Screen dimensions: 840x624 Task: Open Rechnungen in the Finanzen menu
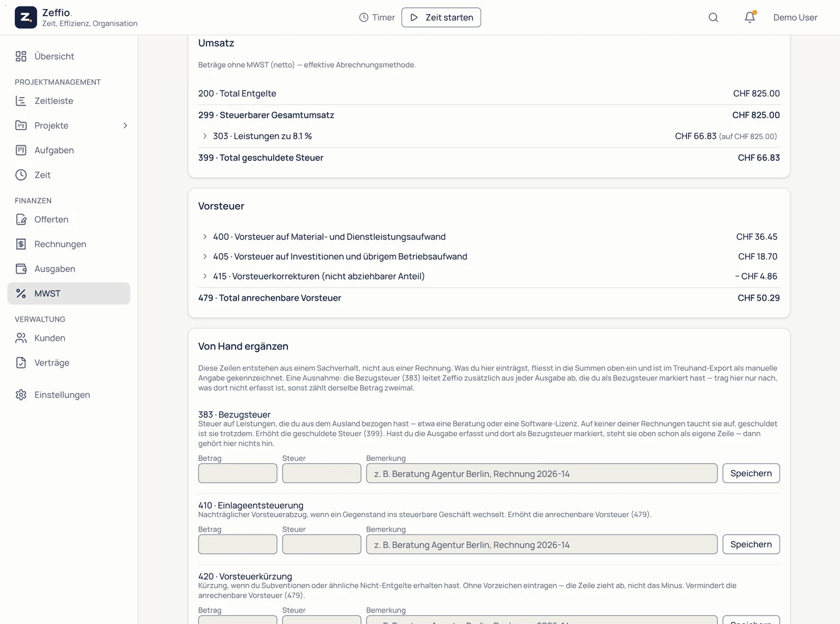69,244
